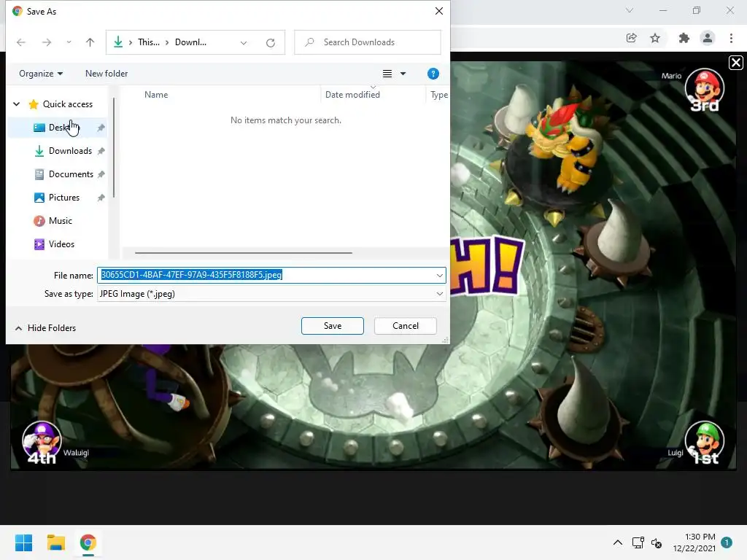Bookmark this page star icon
This screenshot has height=560, width=747.
click(655, 38)
